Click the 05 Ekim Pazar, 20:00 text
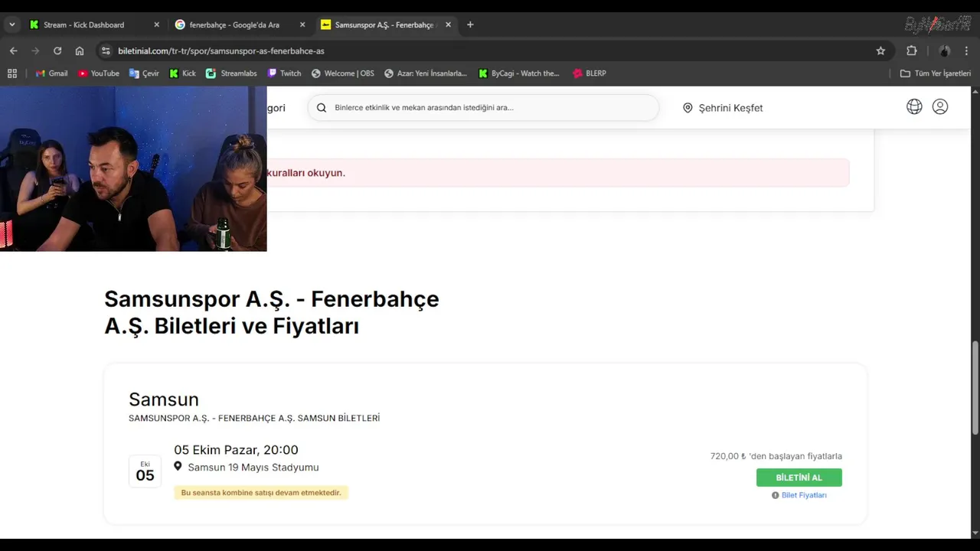This screenshot has width=980, height=551. pos(236,450)
